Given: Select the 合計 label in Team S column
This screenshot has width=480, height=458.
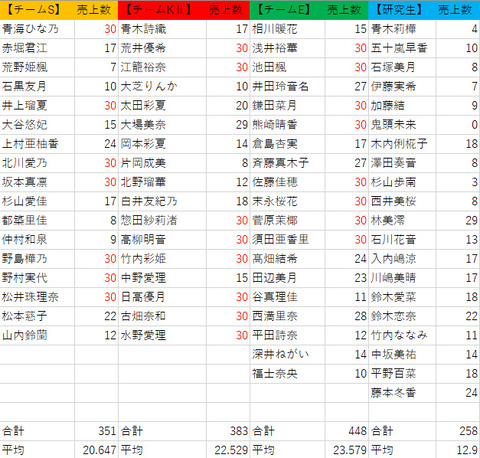Looking at the screenshot, I should [x=13, y=431].
